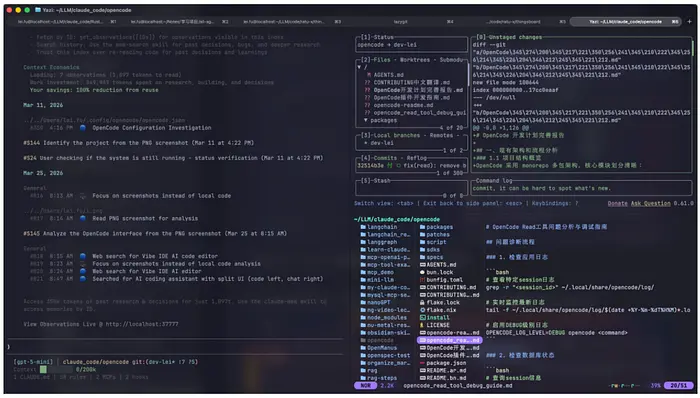Select commit 32514b3e fix(read) row

tap(411, 166)
